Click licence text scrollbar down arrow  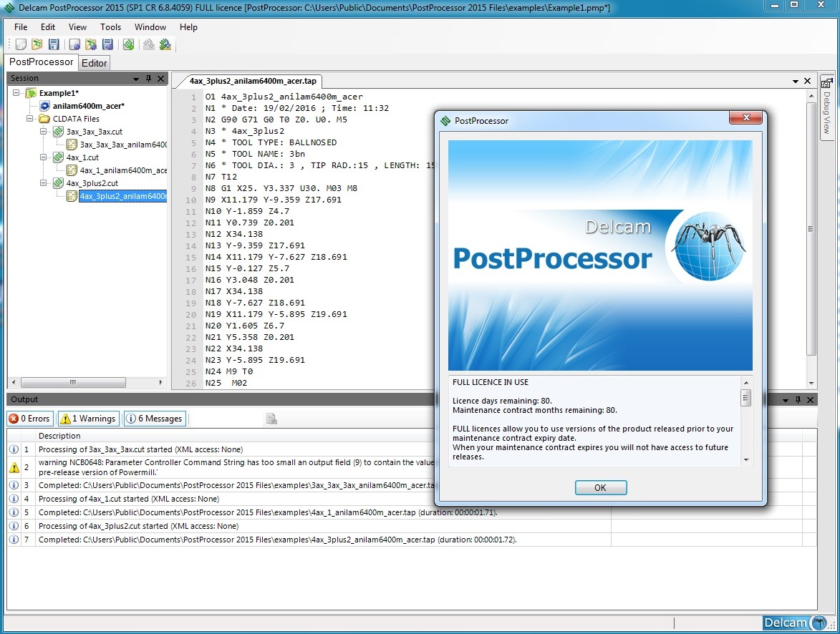tap(745, 460)
